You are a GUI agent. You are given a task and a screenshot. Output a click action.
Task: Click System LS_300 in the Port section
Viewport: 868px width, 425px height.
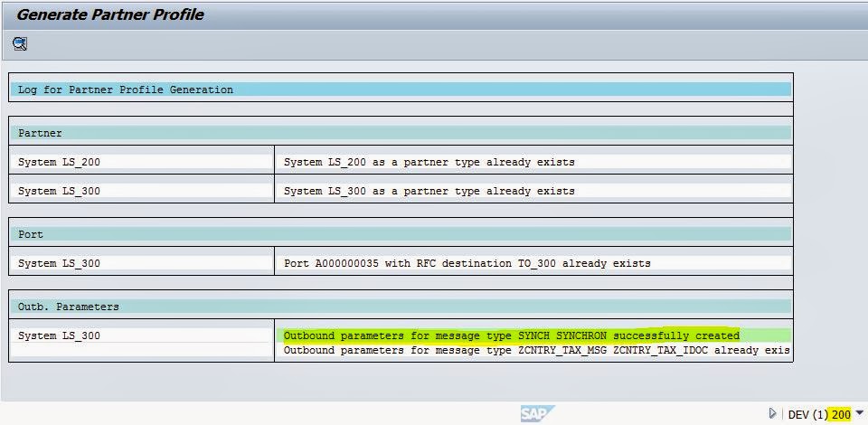click(60, 263)
